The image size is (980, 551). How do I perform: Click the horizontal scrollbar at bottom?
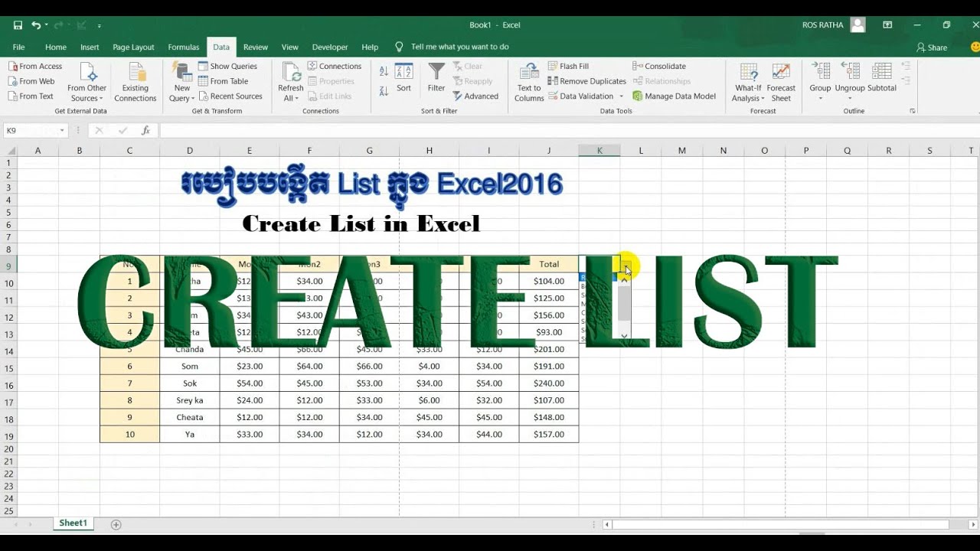click(779, 524)
